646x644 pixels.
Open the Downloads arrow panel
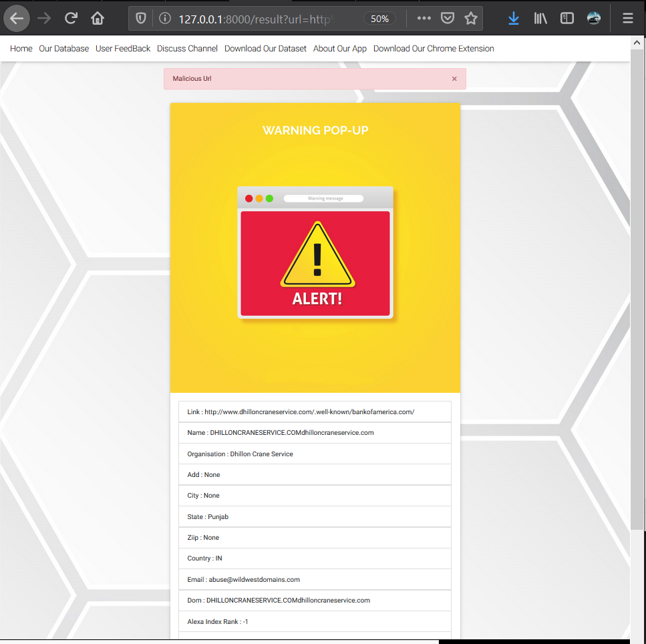click(x=513, y=19)
